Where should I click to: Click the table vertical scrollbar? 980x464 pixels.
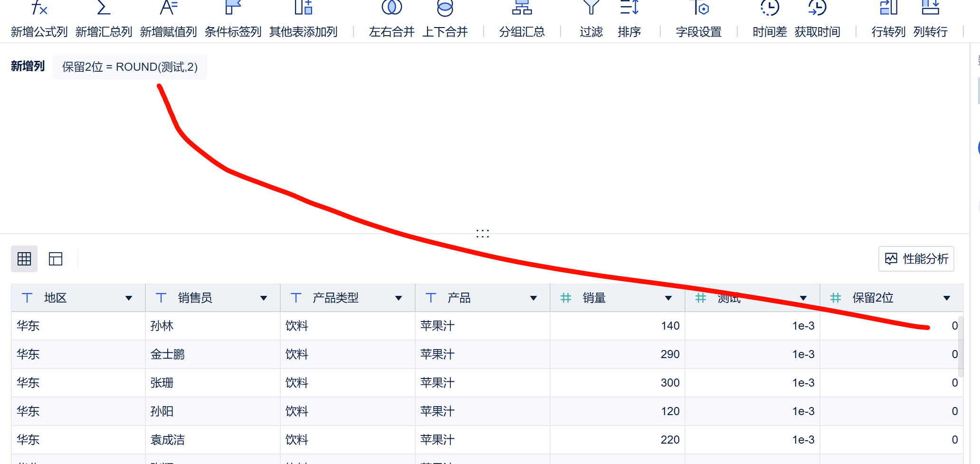click(x=961, y=347)
